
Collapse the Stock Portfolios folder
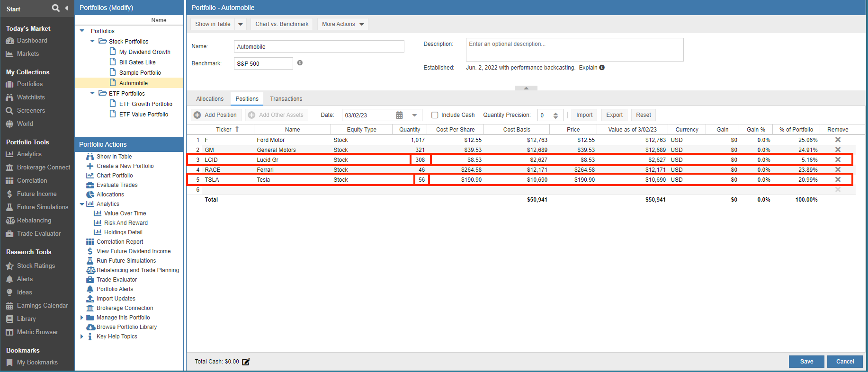92,41
